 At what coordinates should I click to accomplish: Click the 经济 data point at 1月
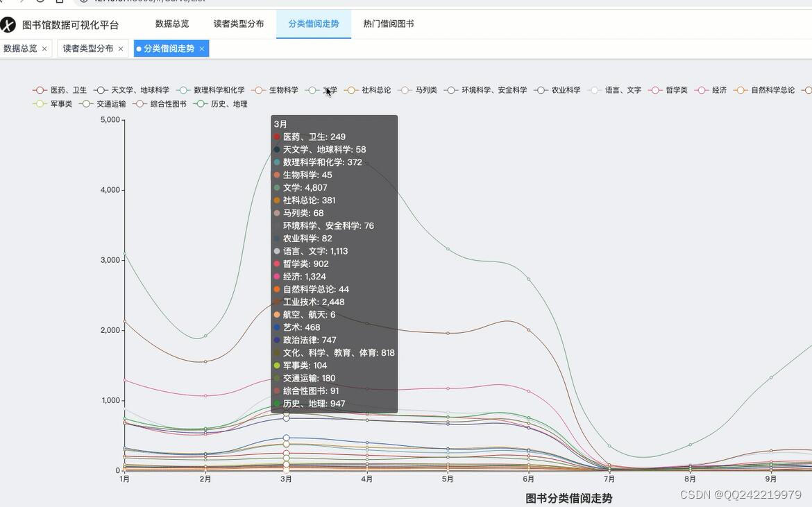(x=125, y=380)
